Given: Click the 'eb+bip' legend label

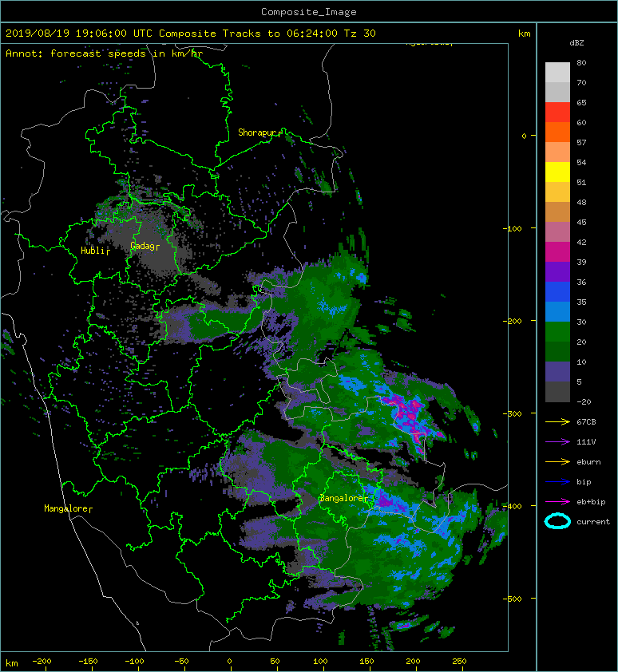Looking at the screenshot, I should tap(591, 502).
